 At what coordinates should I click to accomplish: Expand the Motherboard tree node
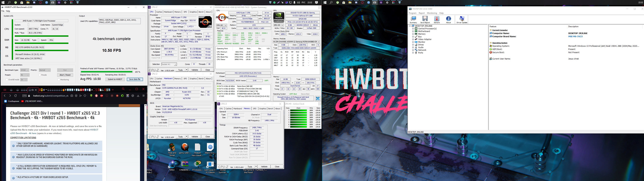click(x=413, y=31)
